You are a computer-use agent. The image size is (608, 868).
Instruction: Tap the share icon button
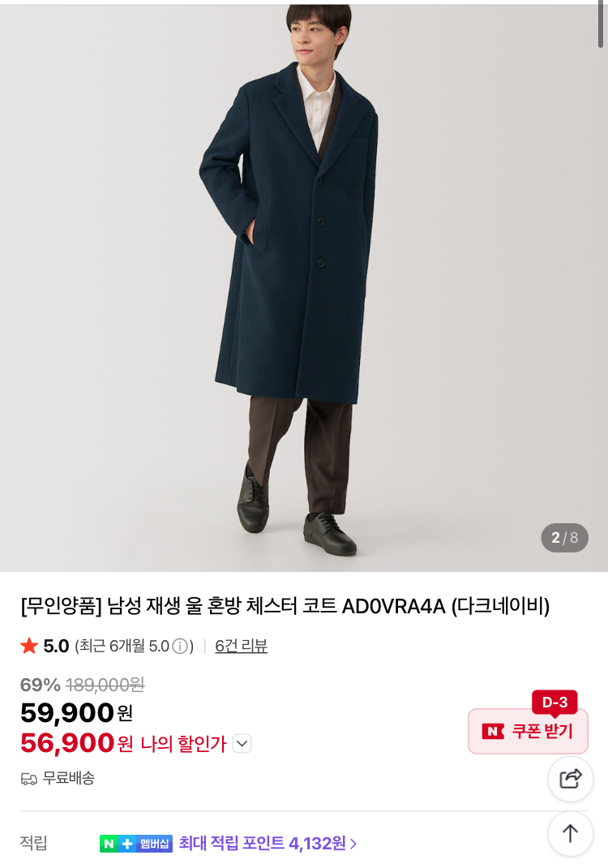[x=571, y=779]
